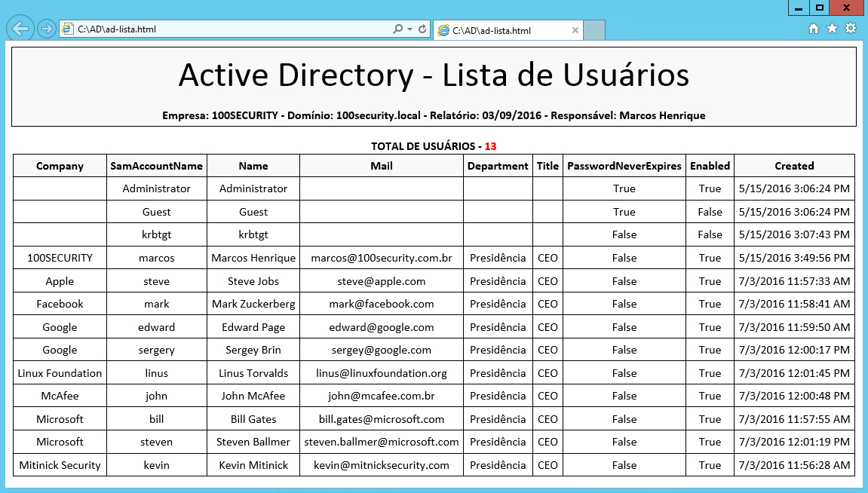The width and height of the screenshot is (868, 493).
Task: Click the search magnifier in the address bar
Action: point(396,29)
